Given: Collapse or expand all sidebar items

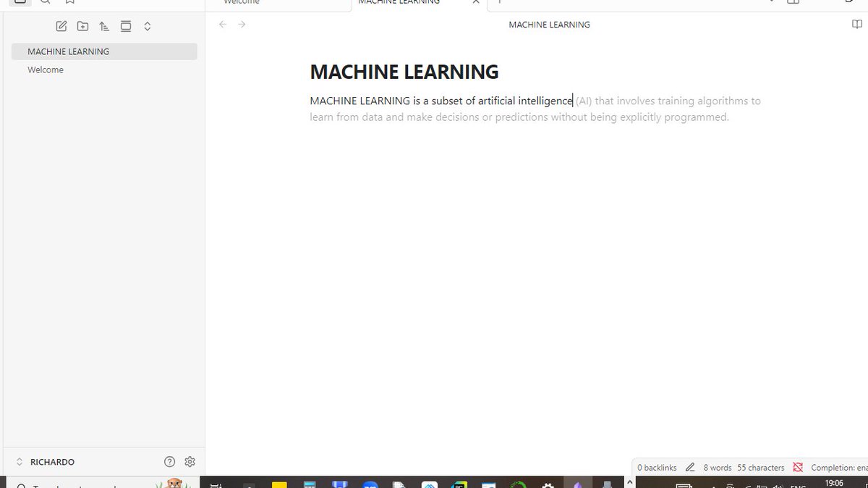Looking at the screenshot, I should pos(147,26).
